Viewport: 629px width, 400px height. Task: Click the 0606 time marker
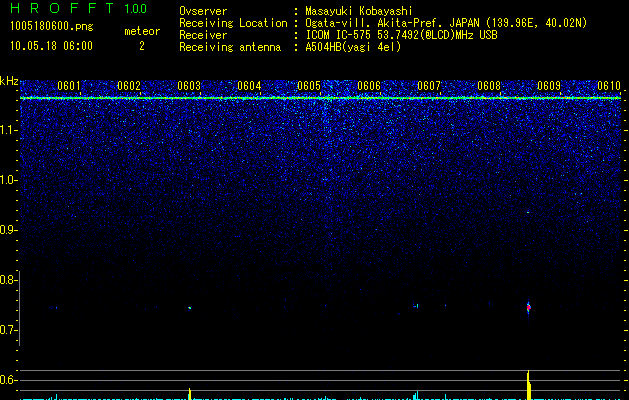pos(369,86)
